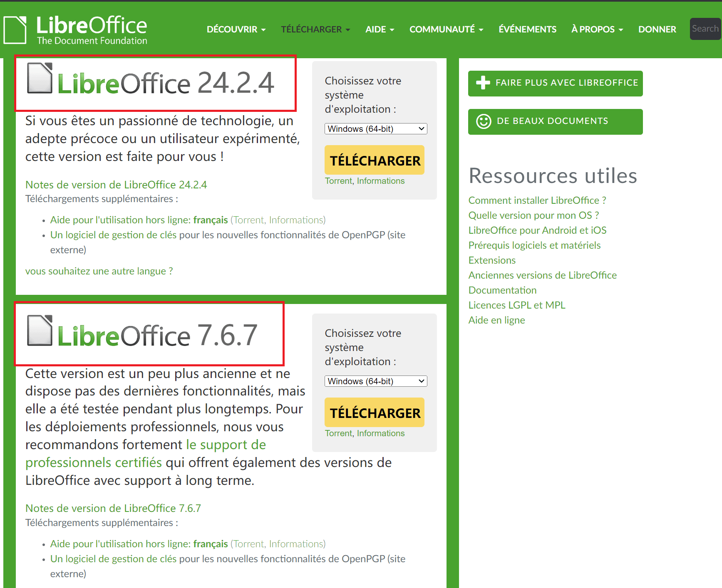Open the ÉVÉNEMENTS menu item
The image size is (722, 588).
point(527,29)
